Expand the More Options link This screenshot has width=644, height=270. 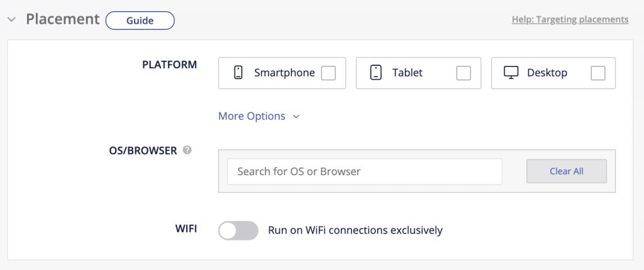[252, 116]
